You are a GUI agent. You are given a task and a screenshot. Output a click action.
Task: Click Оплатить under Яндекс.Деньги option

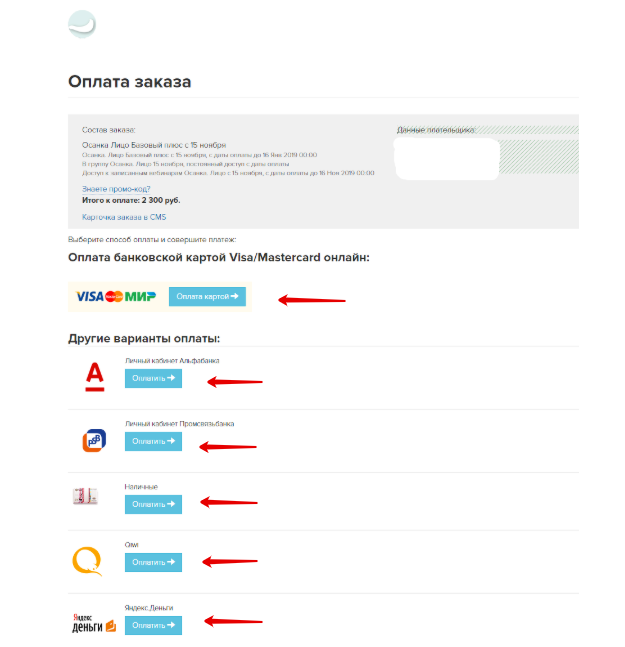coord(153,626)
